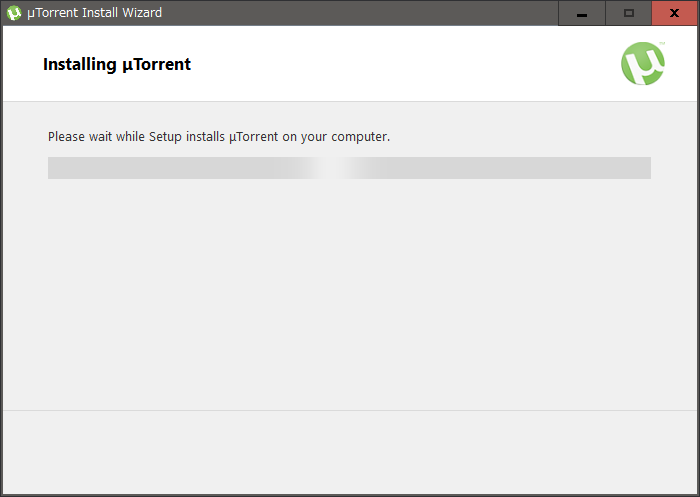The height and width of the screenshot is (497, 700).
Task: Click the small µTorrent icon in title bar
Action: coord(14,13)
